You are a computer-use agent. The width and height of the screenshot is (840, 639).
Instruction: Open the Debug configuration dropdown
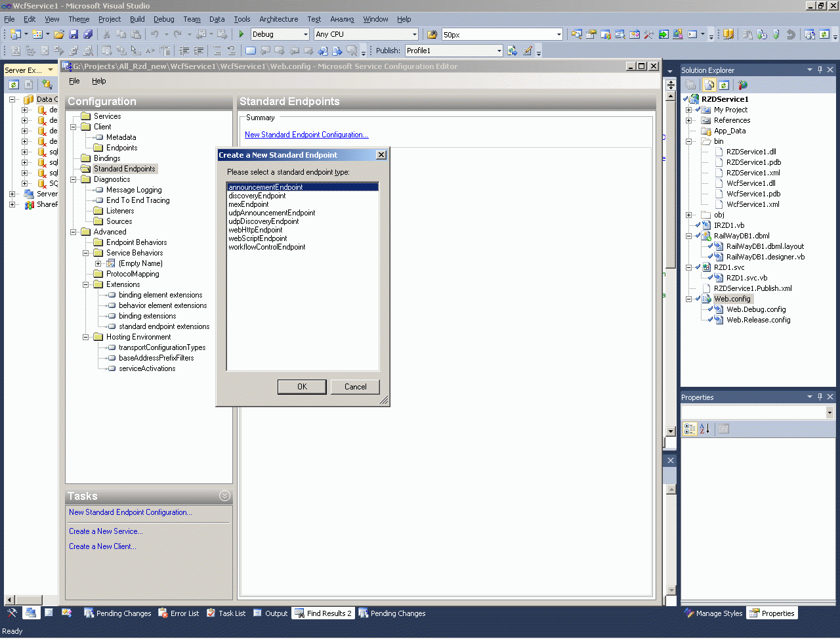point(305,34)
